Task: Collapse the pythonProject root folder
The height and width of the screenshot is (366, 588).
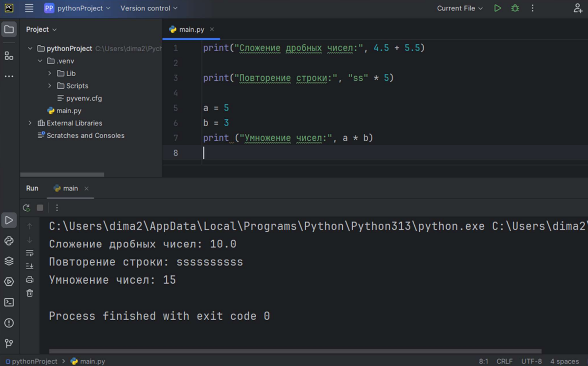Action: [x=30, y=48]
